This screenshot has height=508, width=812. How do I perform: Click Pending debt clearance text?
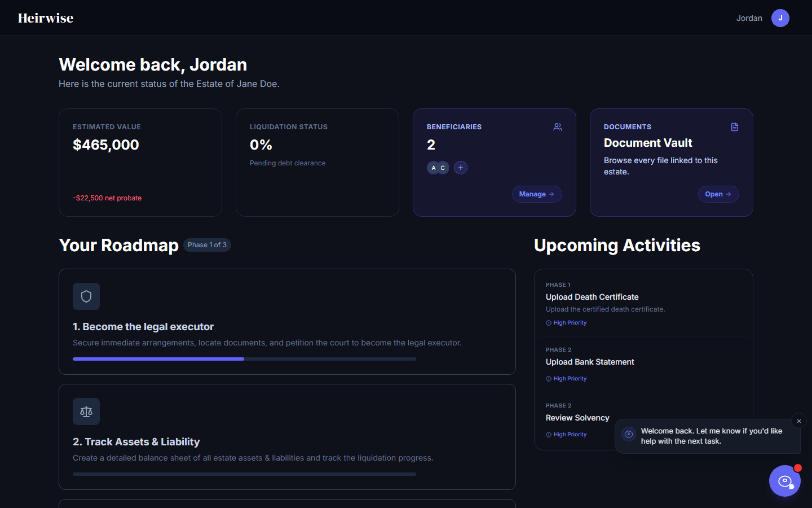(288, 163)
